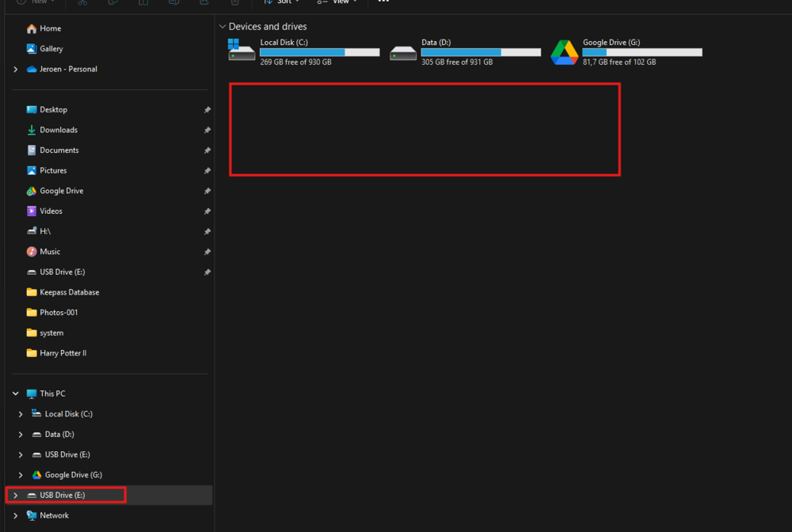Expand the highlighted USB Drive (E:) node
The width and height of the screenshot is (792, 532).
[x=16, y=495]
